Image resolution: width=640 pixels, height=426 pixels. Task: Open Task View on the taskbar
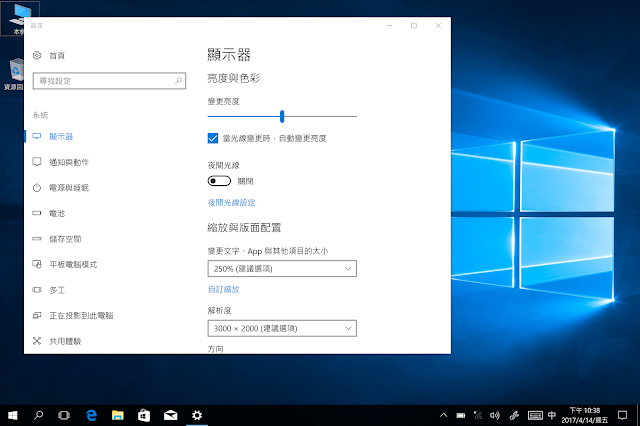click(64, 415)
